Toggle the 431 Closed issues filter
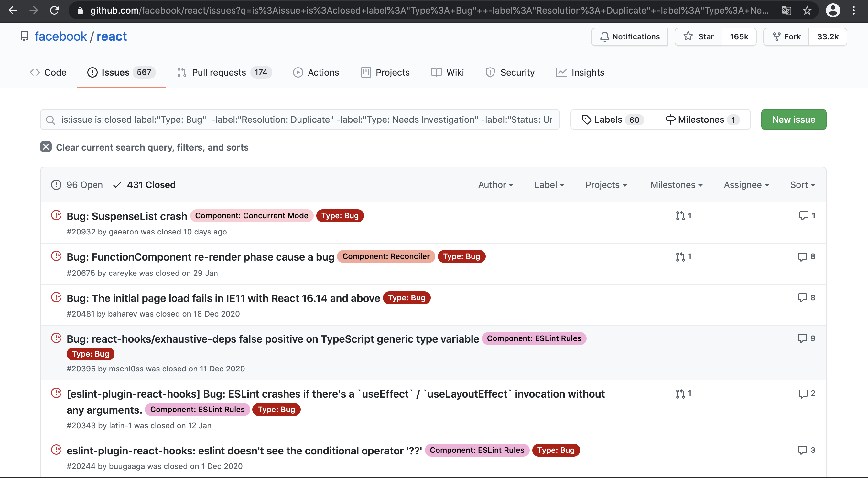Viewport: 868px width, 478px height. point(144,185)
